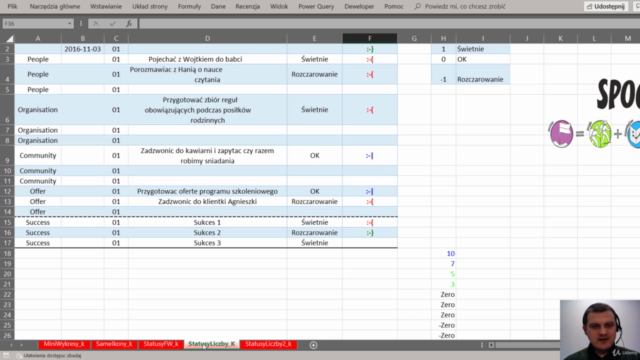
Task: Click the Name Box showing F36
Action: click(35, 24)
